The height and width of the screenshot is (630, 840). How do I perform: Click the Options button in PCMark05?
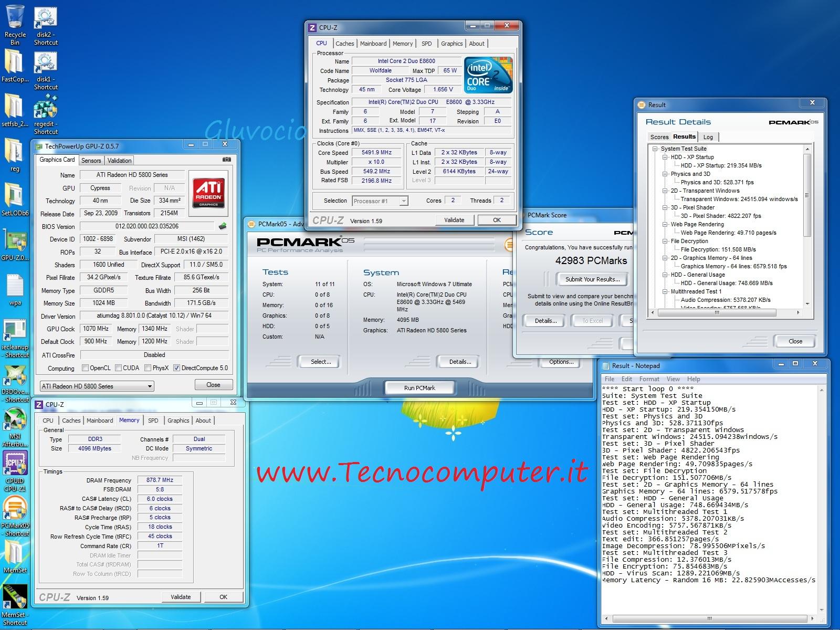(561, 362)
